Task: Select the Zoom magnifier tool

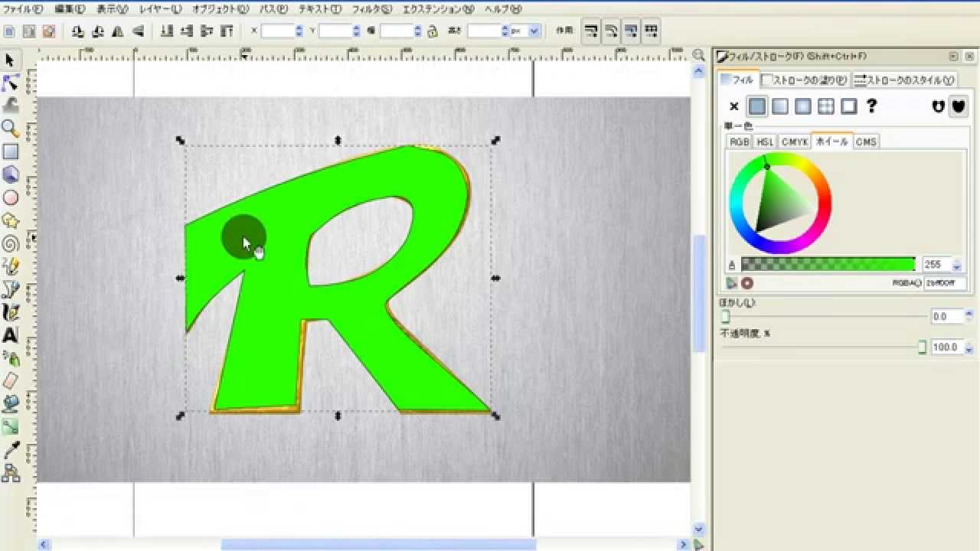Action: point(10,129)
